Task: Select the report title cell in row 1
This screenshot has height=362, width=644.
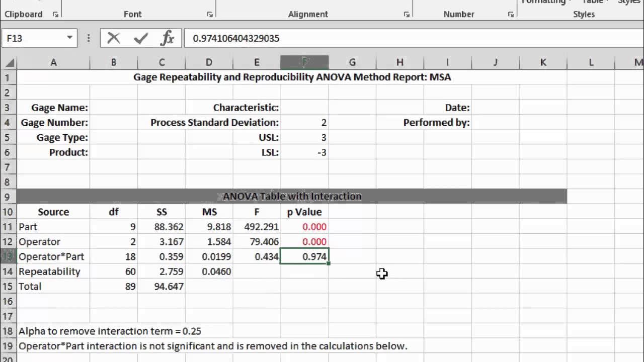Action: point(292,77)
